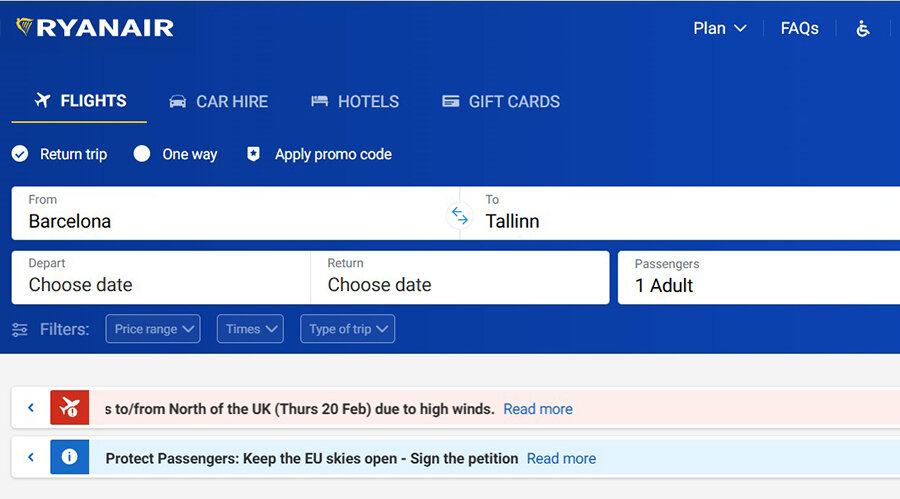Click the blue information notice icon
The width and height of the screenshot is (900, 499).
pos(70,457)
